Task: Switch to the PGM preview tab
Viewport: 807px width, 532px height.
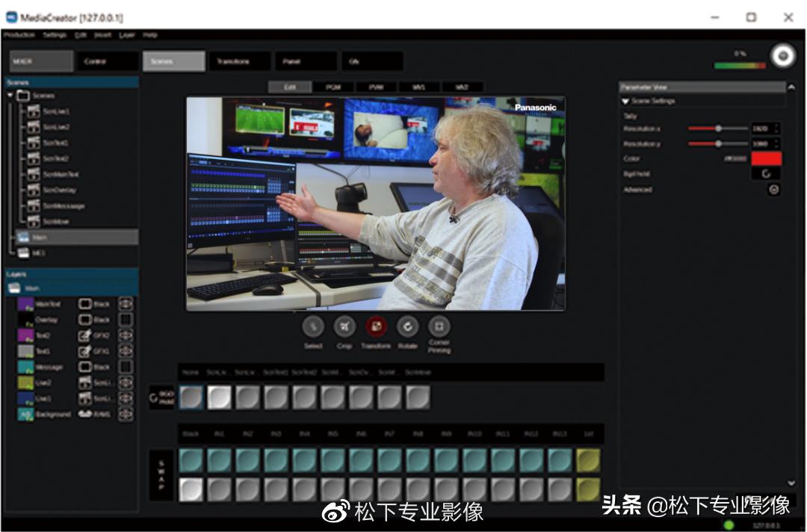Action: pos(333,87)
